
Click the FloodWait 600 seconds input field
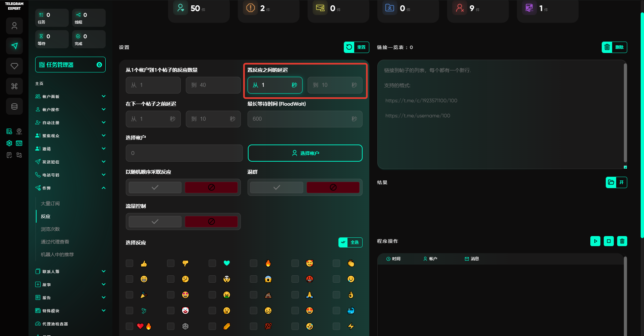tap(300, 119)
